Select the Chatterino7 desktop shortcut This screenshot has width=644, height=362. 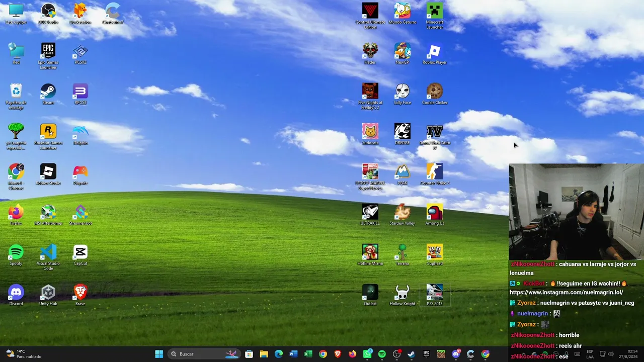tap(113, 14)
